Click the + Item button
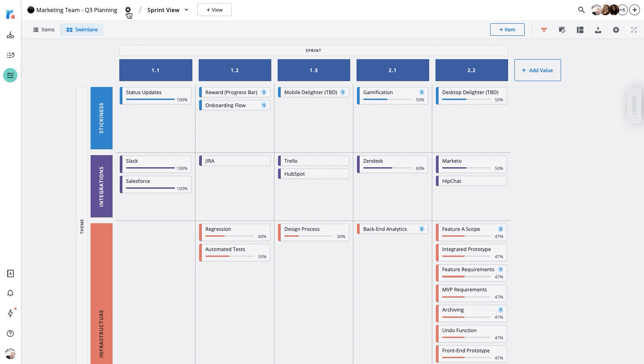The image size is (644, 364). [x=507, y=30]
